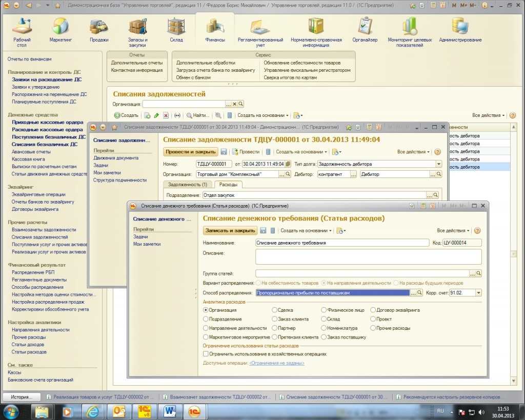Click the Записать и закрыть button
This screenshot has height=420, width=525.
point(230,231)
